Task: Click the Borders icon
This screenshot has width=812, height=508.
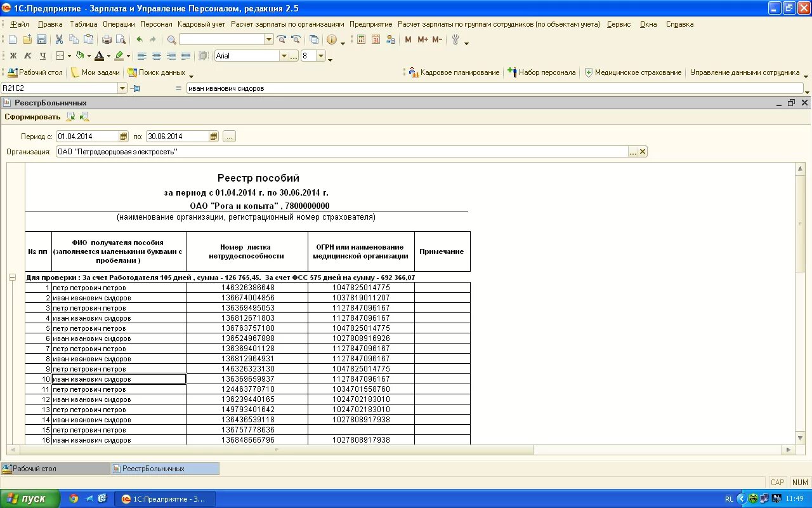Action: pos(60,56)
